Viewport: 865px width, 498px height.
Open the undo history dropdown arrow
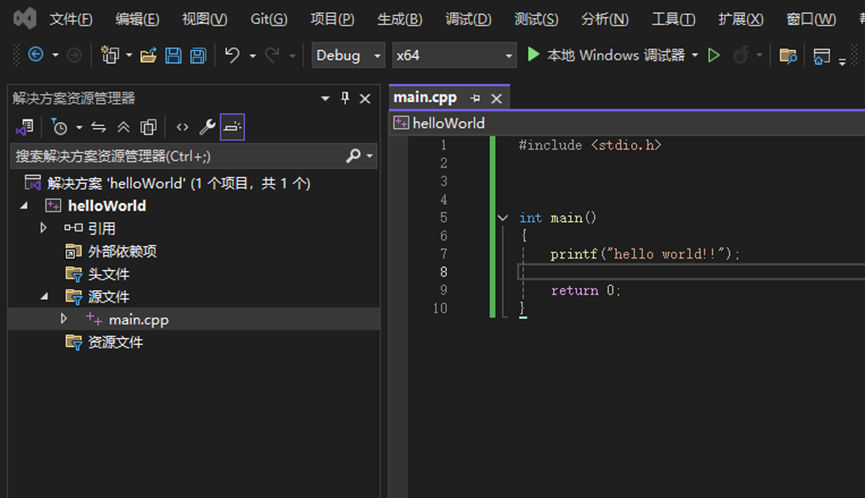coord(253,56)
